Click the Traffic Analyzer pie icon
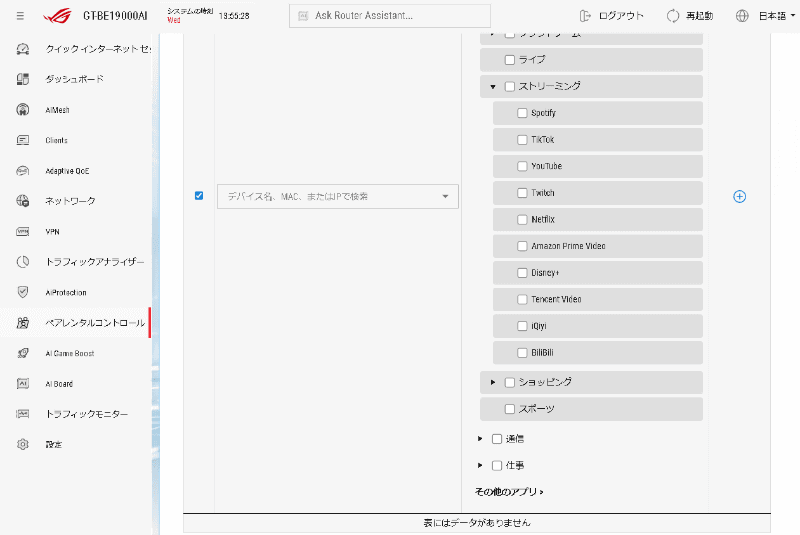This screenshot has height=535, width=800. coord(22,262)
